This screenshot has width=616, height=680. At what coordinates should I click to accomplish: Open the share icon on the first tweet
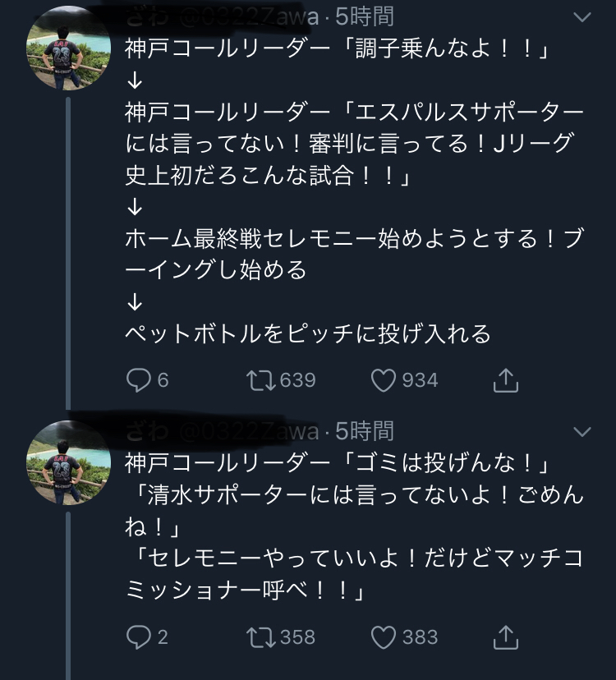pyautogui.click(x=505, y=379)
